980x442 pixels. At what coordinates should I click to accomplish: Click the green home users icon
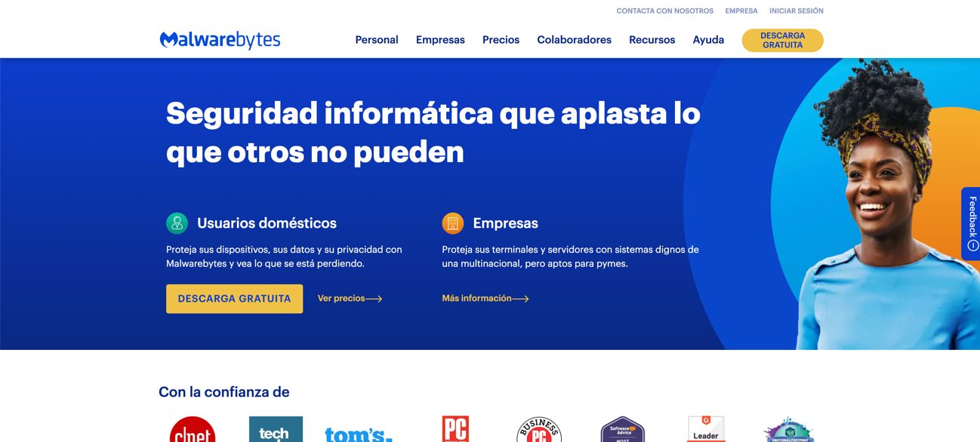pos(177,223)
